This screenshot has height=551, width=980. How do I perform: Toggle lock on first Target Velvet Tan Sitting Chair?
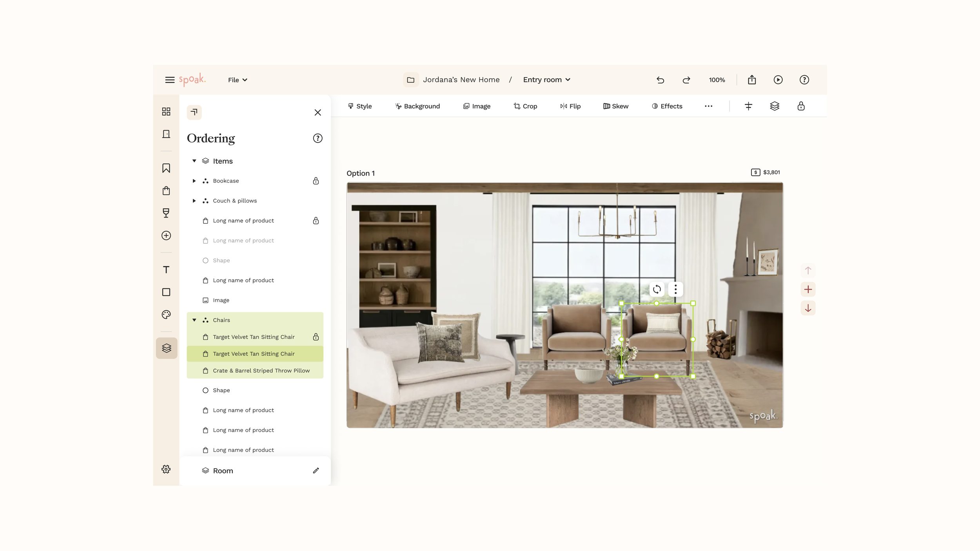(x=316, y=337)
